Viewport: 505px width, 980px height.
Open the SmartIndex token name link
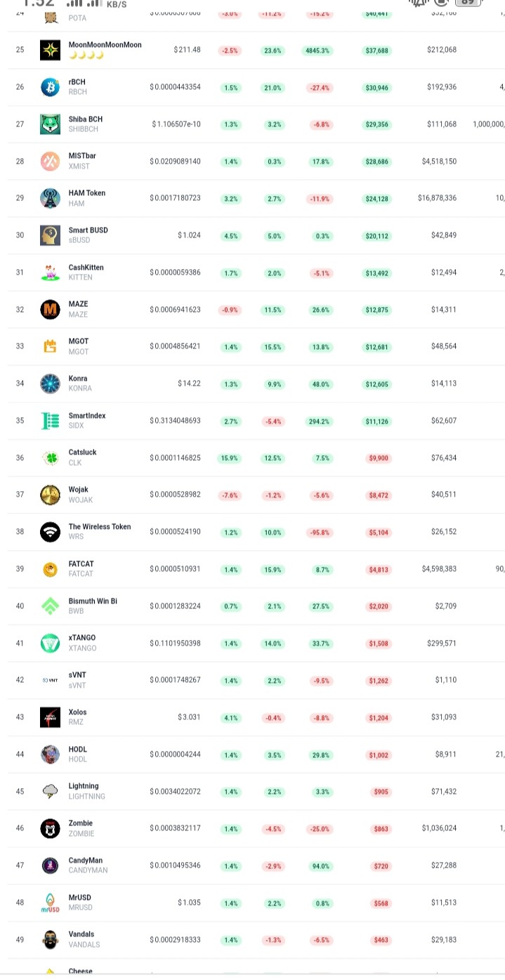pos(87,416)
